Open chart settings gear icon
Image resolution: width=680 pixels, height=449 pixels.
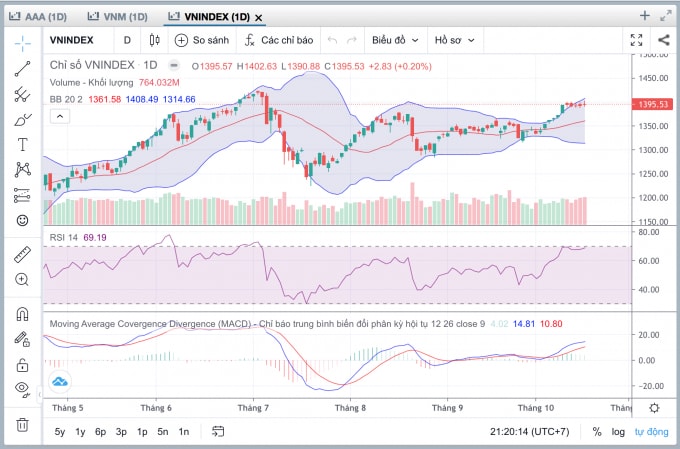point(654,408)
